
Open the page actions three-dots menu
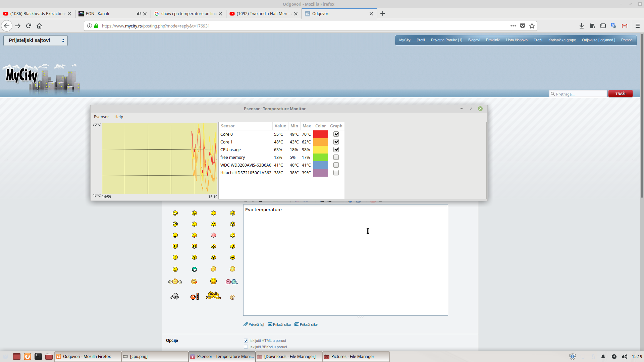tap(513, 26)
